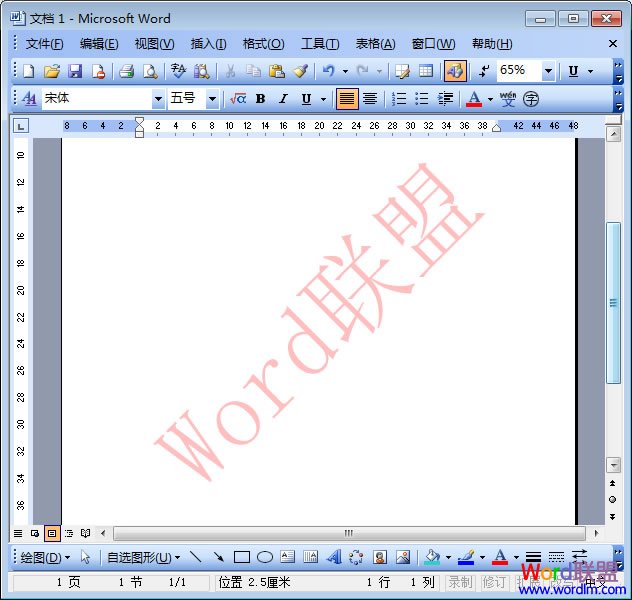Screen dimensions: 632x600
Task: Open the Help menu
Action: [x=492, y=44]
